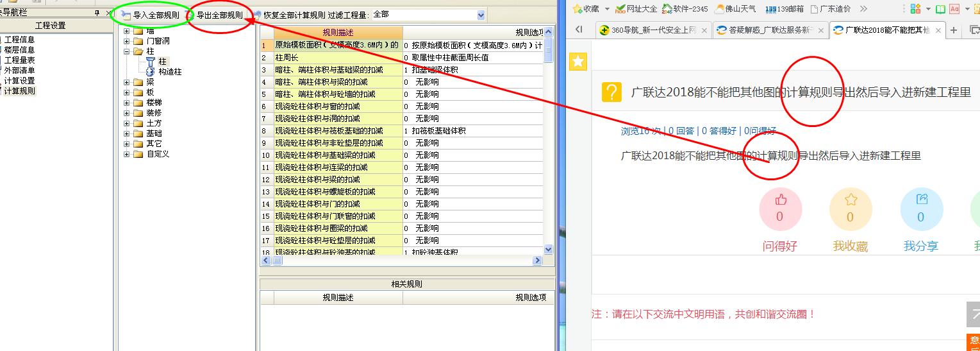Collapse the 柱 folder node
This screenshot has height=351, width=980.
tap(127, 51)
